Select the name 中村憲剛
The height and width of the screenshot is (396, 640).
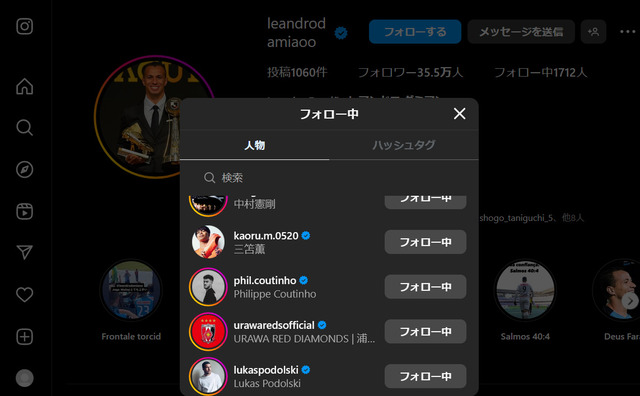[254, 204]
